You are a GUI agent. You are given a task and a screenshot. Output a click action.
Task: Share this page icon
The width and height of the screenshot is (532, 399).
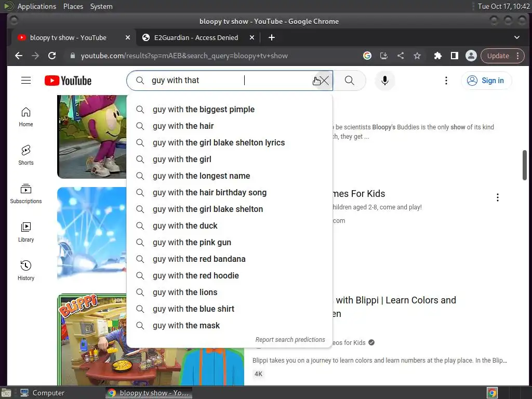click(x=401, y=56)
